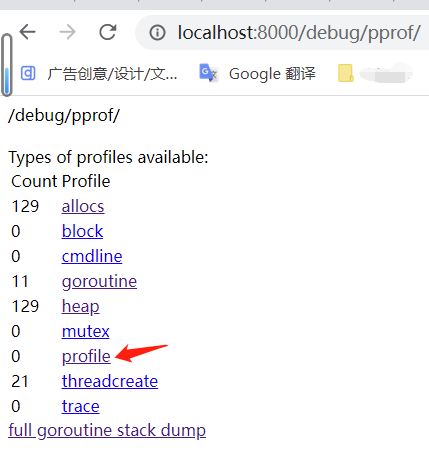
Task: Open the goroutine profile link
Action: [x=99, y=282]
